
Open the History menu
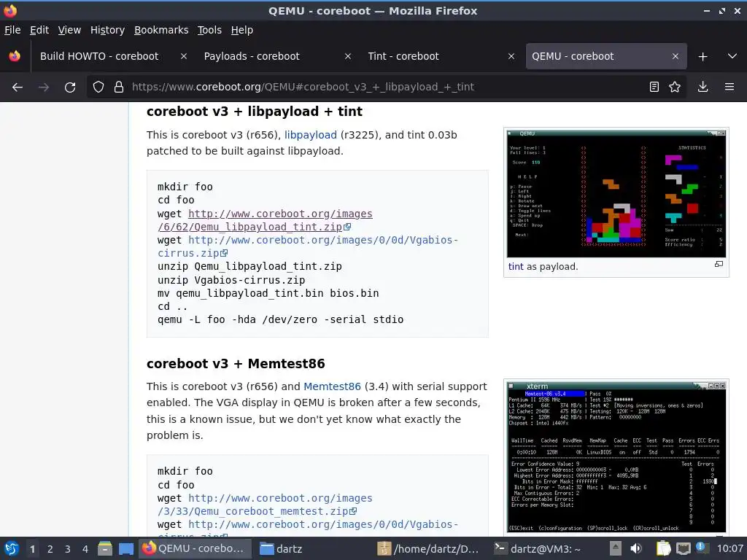(107, 30)
